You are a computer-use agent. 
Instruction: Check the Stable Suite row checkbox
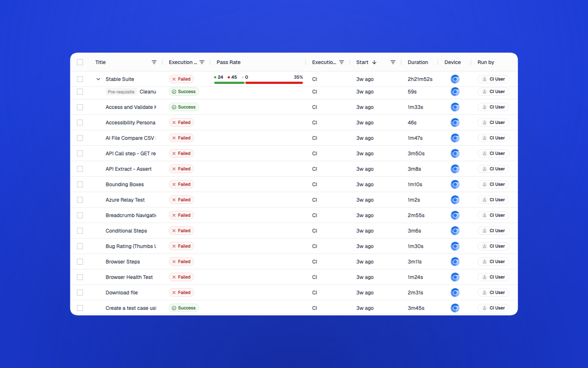tap(80, 79)
